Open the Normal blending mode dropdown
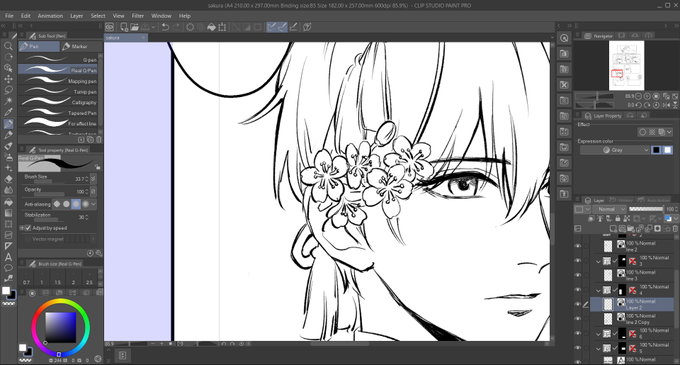This screenshot has width=680, height=365. [x=609, y=209]
